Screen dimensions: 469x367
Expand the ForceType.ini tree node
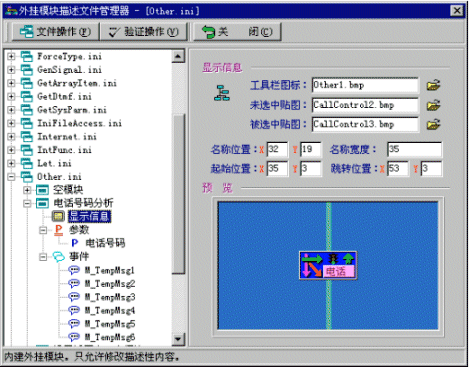point(11,56)
